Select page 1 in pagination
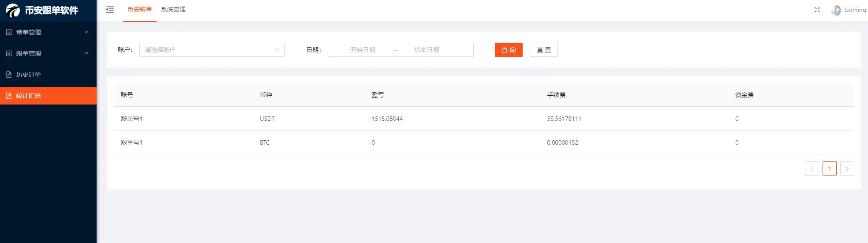The width and height of the screenshot is (868, 243). coord(830,168)
